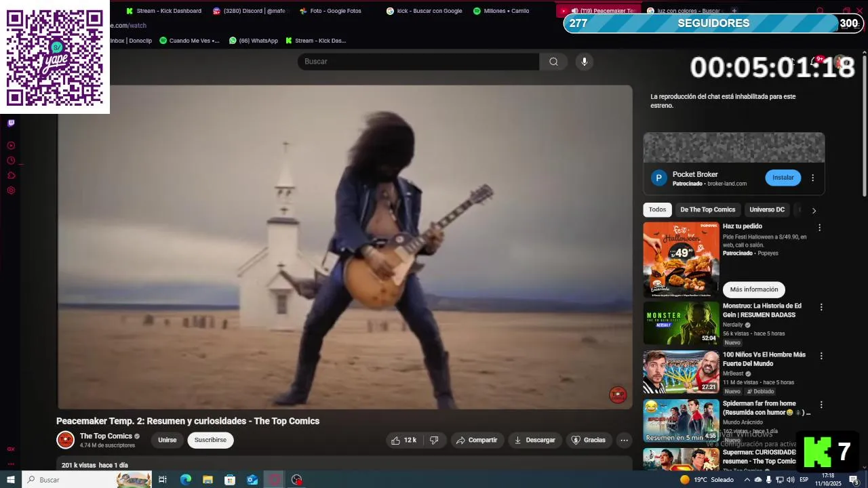Open The Top Comics channel name link
The height and width of the screenshot is (488, 868).
pos(106,436)
